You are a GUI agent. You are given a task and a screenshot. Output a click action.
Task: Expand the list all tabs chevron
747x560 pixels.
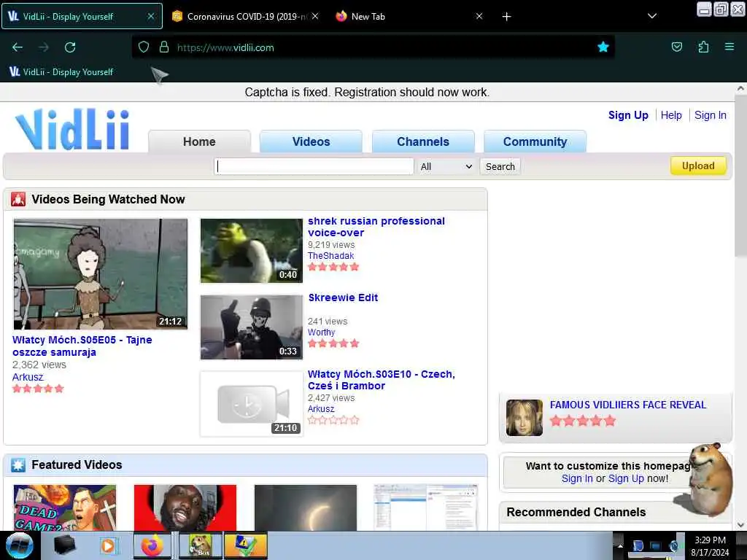652,16
